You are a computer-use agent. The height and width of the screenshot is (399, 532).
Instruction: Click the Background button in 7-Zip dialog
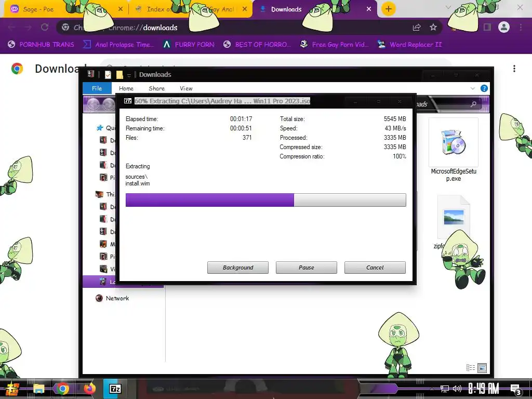(238, 268)
